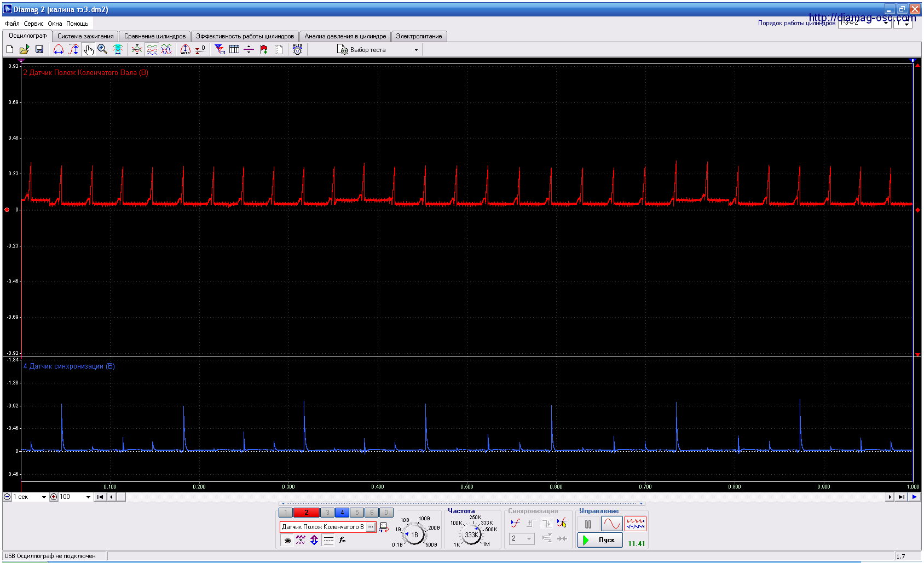Viewport: 924px width, 563px height.
Task: Click the blue vertical invert arrows icon
Action: point(314,541)
